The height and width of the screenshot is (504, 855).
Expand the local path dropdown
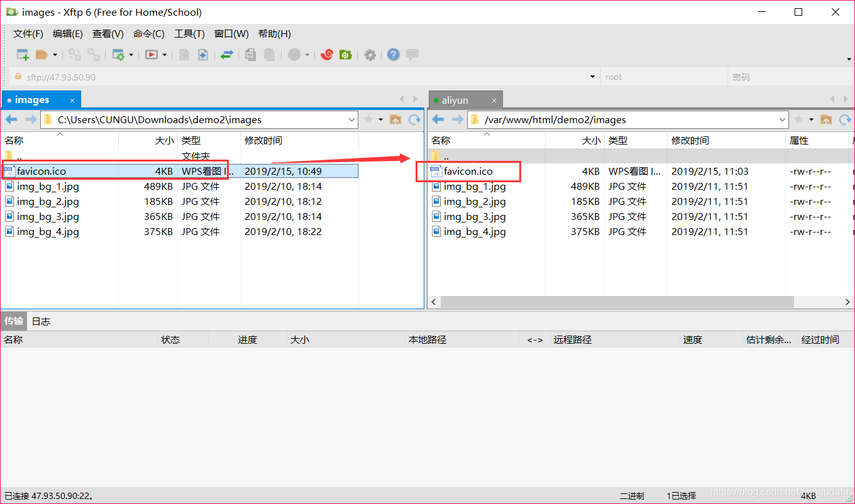pos(352,119)
